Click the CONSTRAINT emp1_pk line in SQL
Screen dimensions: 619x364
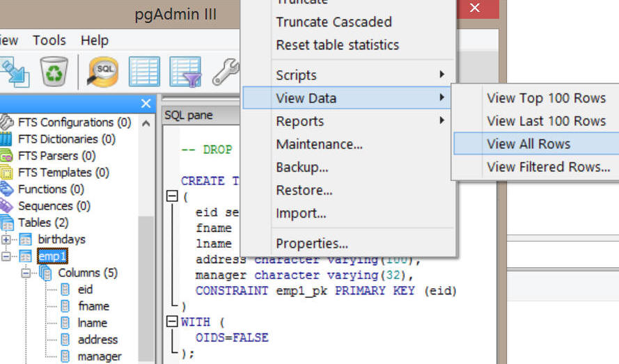point(326,290)
